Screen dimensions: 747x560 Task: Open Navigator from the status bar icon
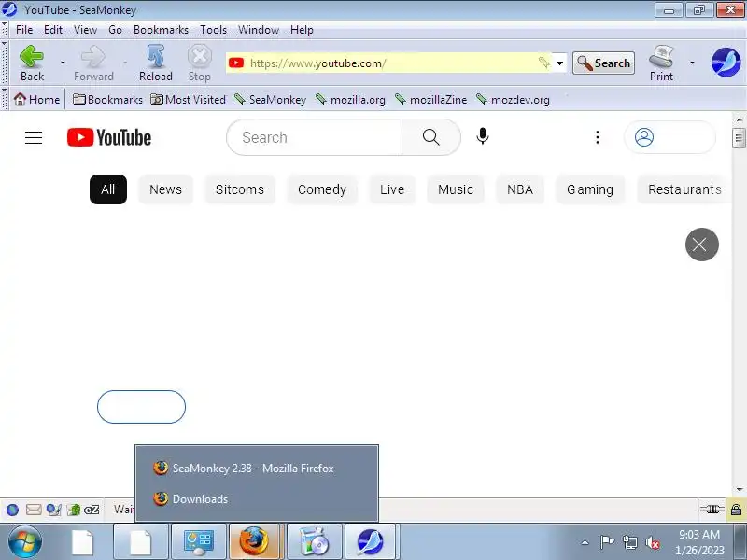click(x=13, y=510)
